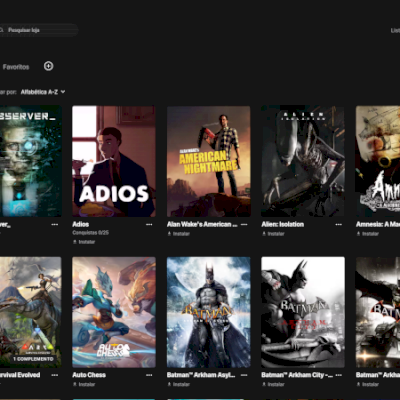The width and height of the screenshot is (400, 400).
Task: Click Instalar under Batman Arkham City
Action: pos(273,384)
